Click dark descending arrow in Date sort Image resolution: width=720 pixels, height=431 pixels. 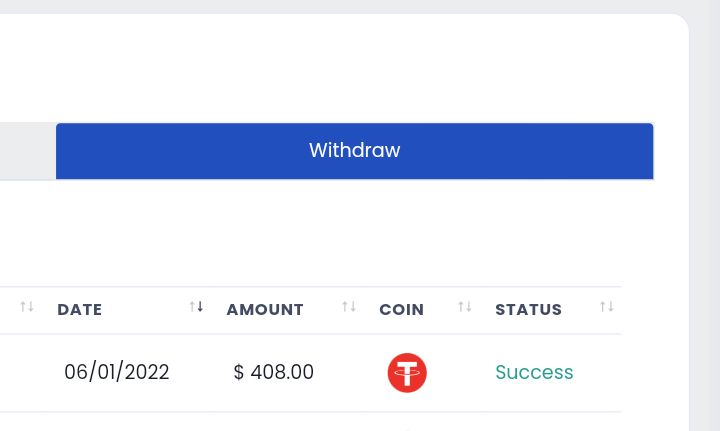click(200, 306)
